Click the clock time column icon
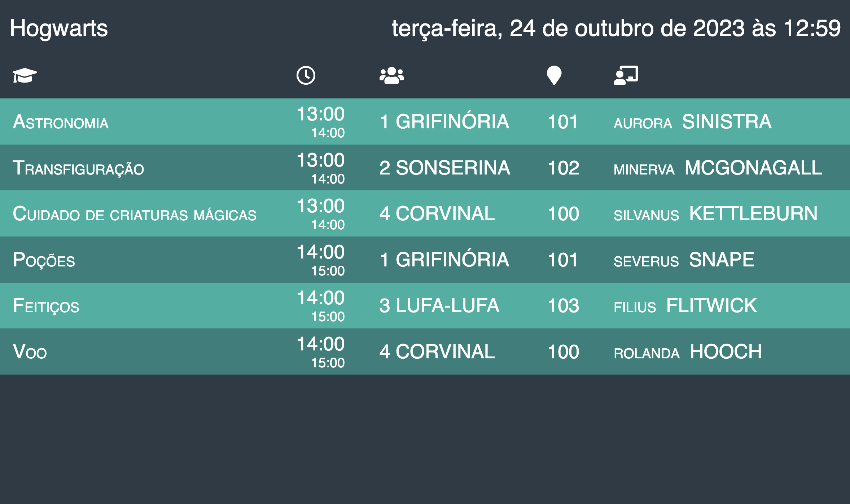This screenshot has width=850, height=504. click(x=306, y=75)
